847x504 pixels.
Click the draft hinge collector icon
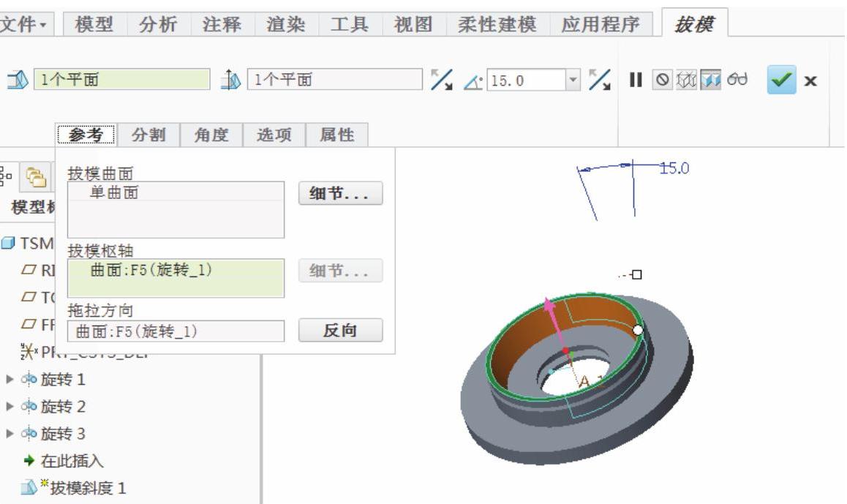pos(18,80)
